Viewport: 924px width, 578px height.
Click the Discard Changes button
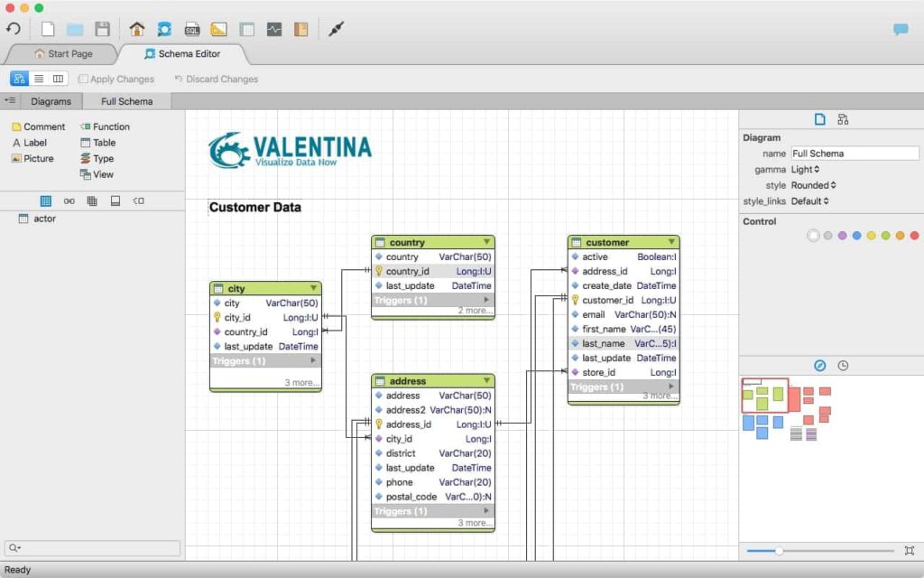pyautogui.click(x=217, y=79)
